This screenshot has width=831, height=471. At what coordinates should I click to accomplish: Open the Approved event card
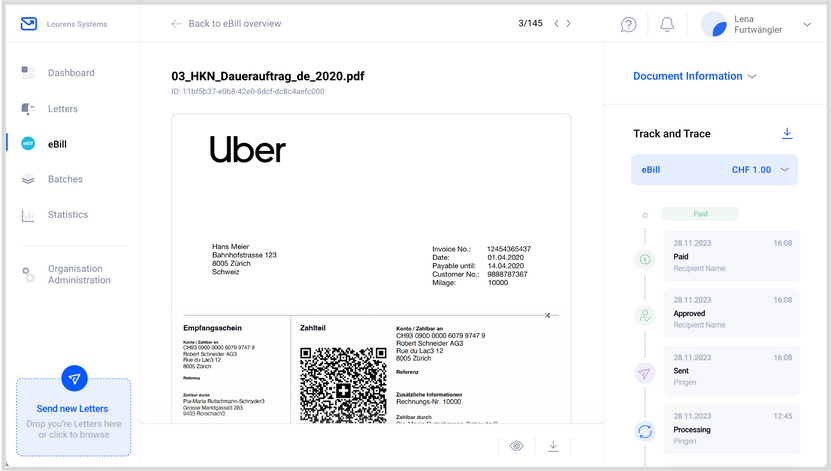tap(732, 313)
